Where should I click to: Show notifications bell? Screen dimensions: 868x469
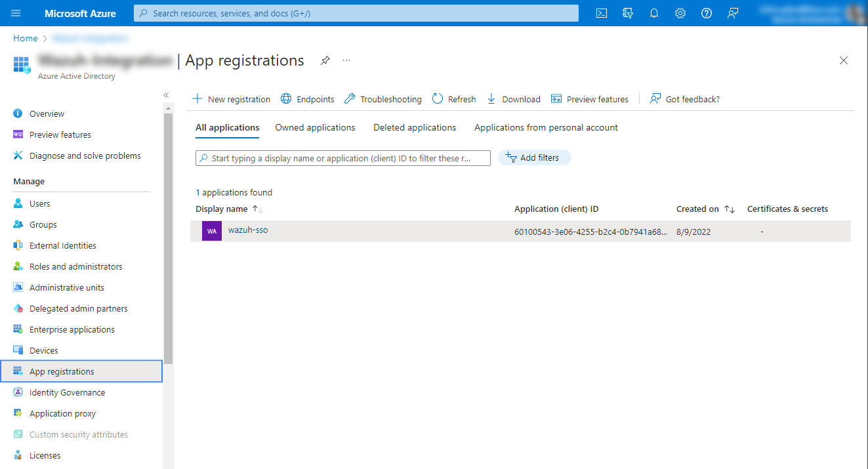pos(654,13)
